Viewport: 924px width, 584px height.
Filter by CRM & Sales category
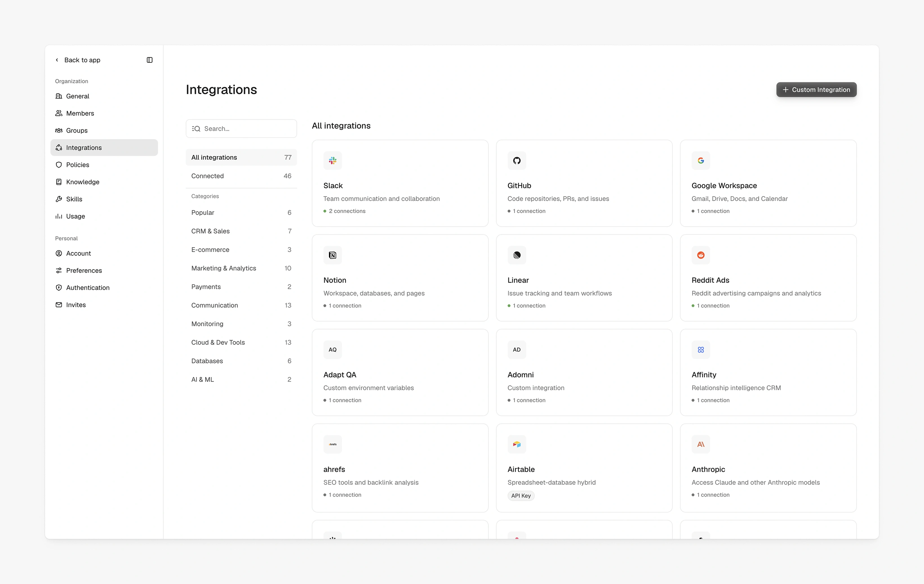(x=241, y=231)
